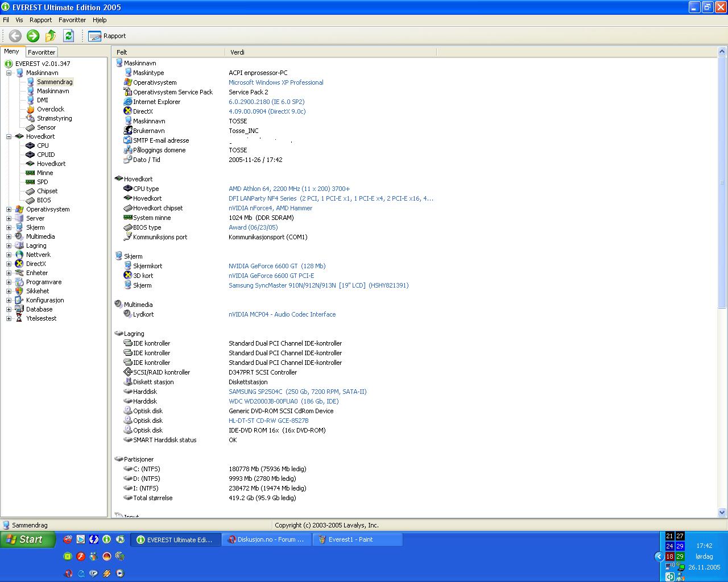Click the vertical scrollbar up arrow

[722, 52]
